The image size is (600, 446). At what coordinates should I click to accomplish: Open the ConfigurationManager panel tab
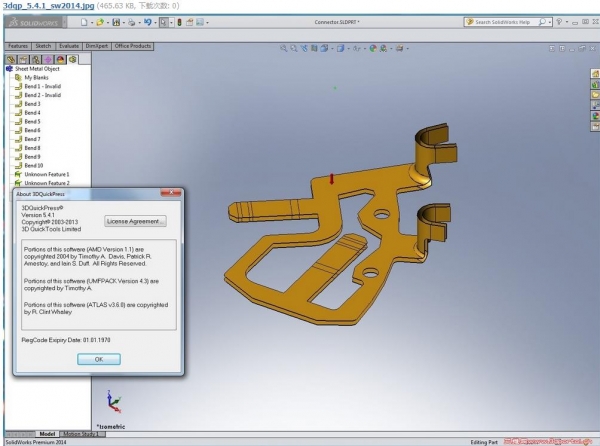click(36, 59)
